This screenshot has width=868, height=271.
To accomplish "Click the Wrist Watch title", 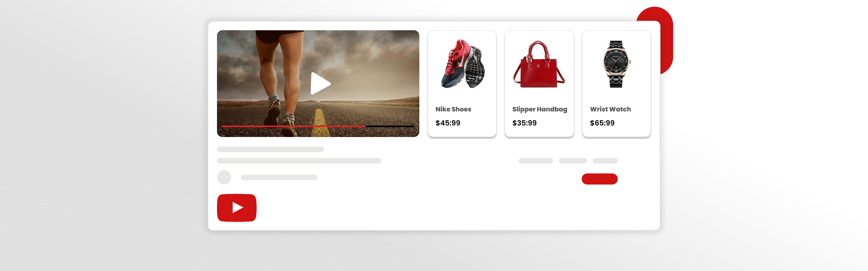I will (610, 109).
